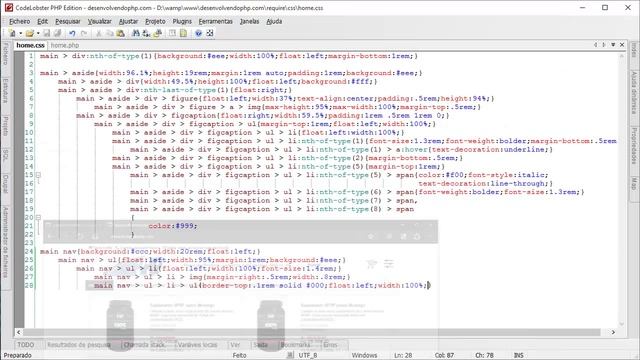Click the Find in files icon
This screenshot has width=640, height=360.
pos(157,33)
